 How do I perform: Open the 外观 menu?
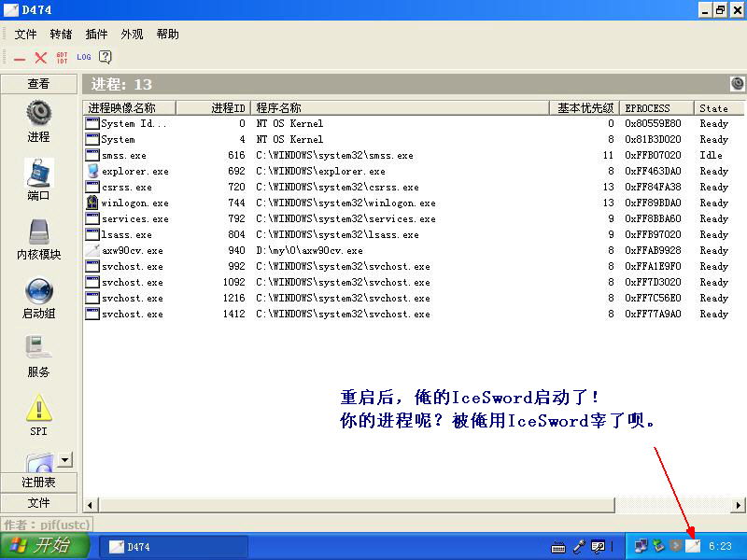132,35
